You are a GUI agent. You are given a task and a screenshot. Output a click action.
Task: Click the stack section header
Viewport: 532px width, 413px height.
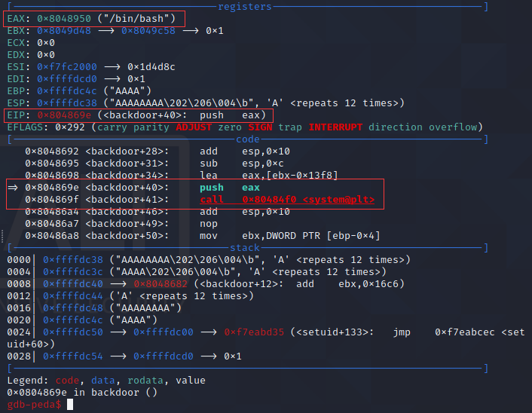click(245, 248)
